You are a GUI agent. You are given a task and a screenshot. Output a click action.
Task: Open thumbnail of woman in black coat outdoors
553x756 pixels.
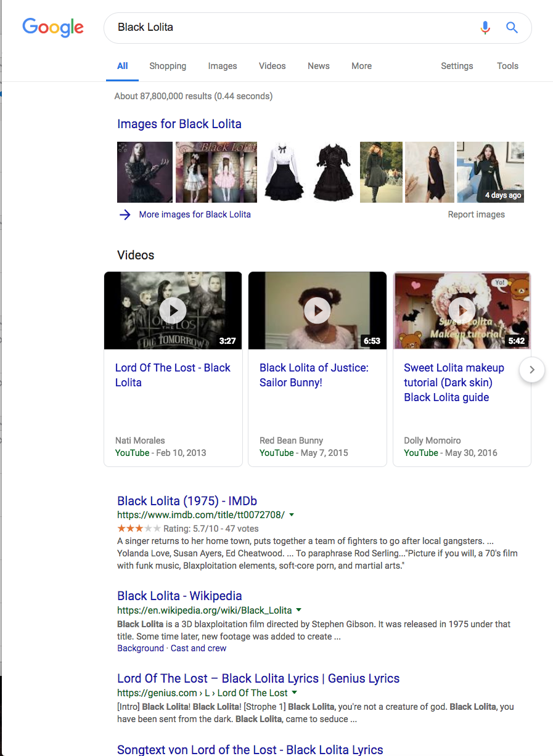tap(381, 172)
